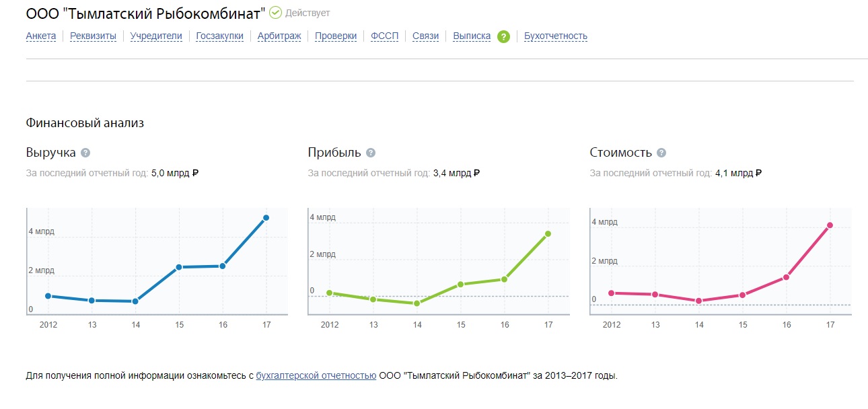Switch to the Реквизиты tab
868x409 pixels.
93,36
